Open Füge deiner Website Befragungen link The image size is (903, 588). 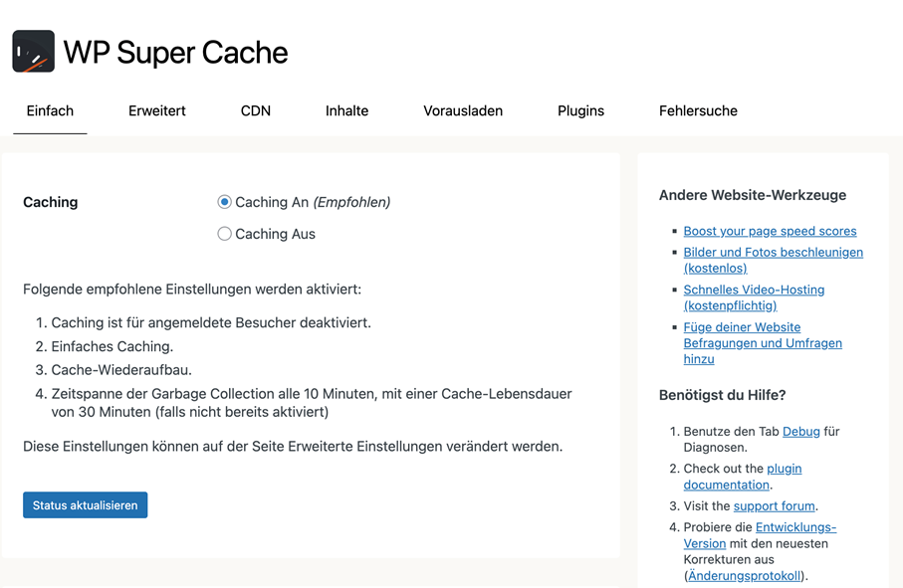[x=763, y=343]
